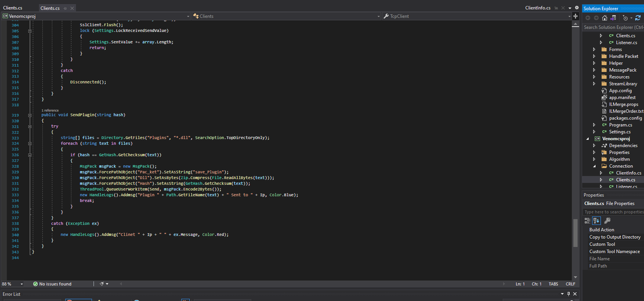Switch to the ClientInfo.cs tab
The image size is (644, 301).
pos(537,8)
